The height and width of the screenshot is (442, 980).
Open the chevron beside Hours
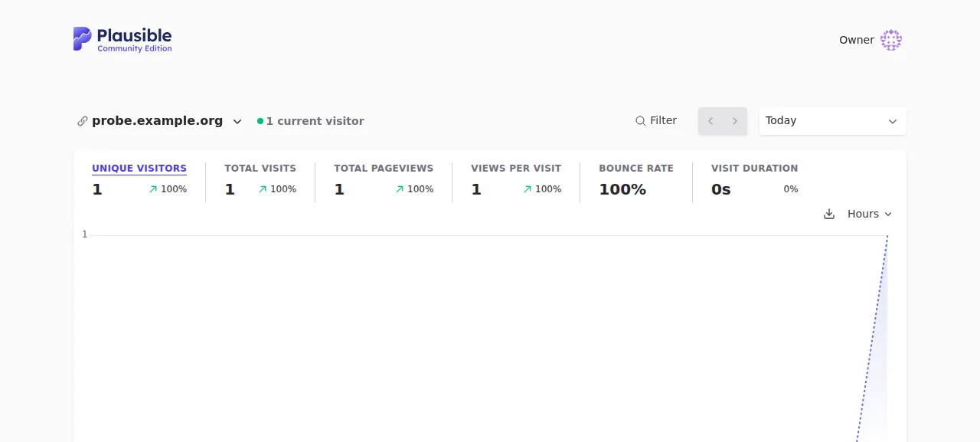coord(888,214)
